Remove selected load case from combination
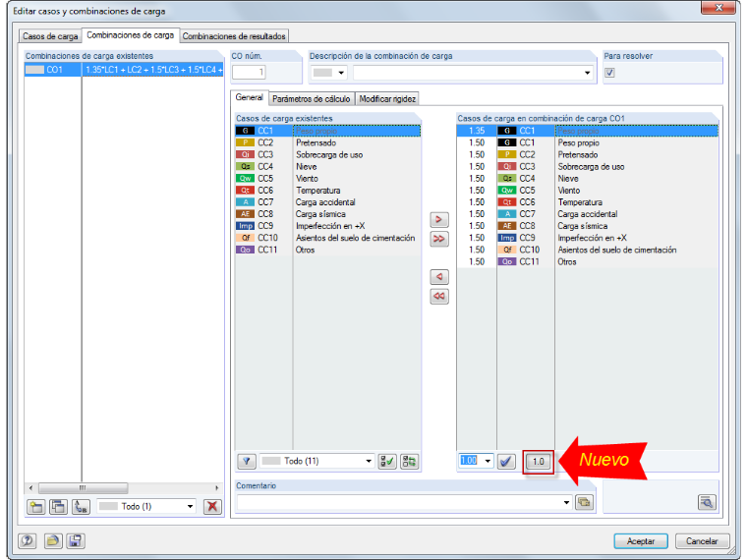 point(438,277)
